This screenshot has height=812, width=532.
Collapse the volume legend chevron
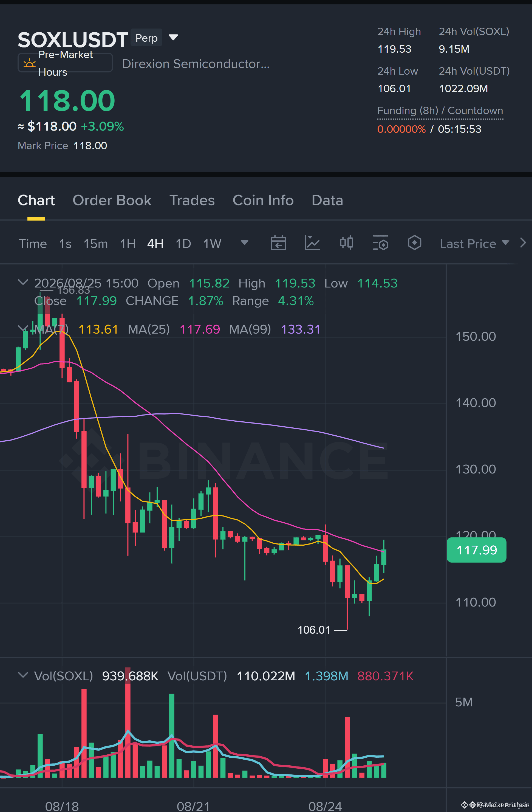[x=23, y=675]
